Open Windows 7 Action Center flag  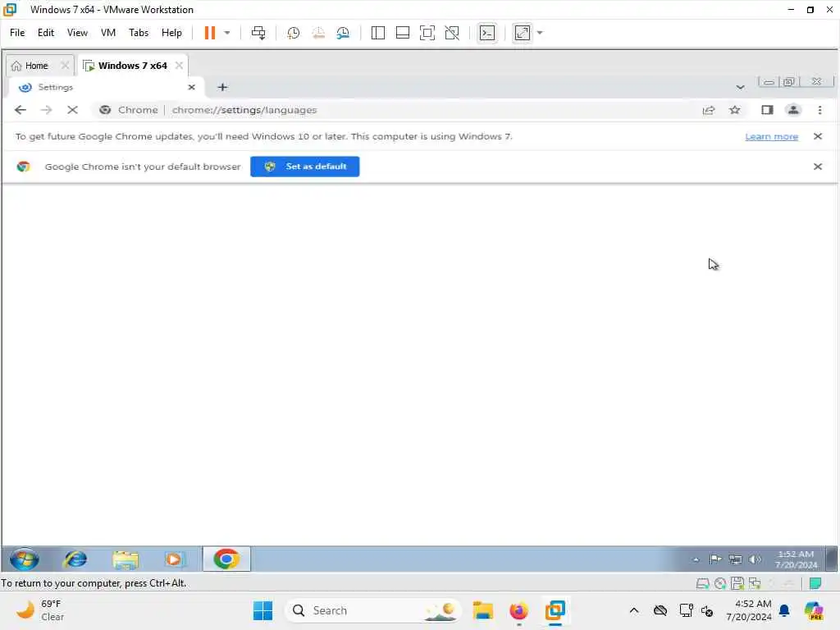coord(715,559)
